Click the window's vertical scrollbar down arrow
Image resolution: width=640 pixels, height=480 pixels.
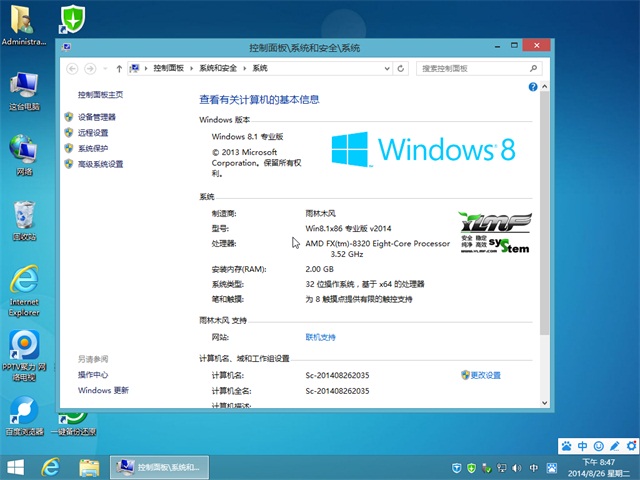click(x=544, y=402)
